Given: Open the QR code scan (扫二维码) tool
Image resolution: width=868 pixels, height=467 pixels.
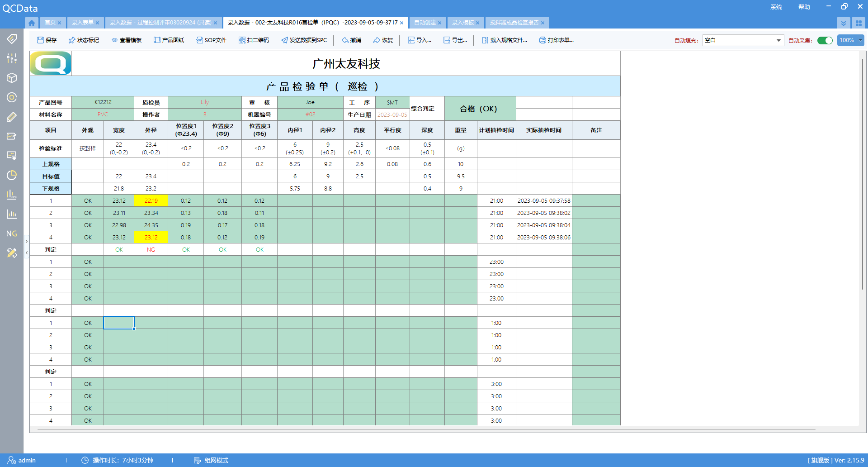Looking at the screenshot, I should pos(254,40).
